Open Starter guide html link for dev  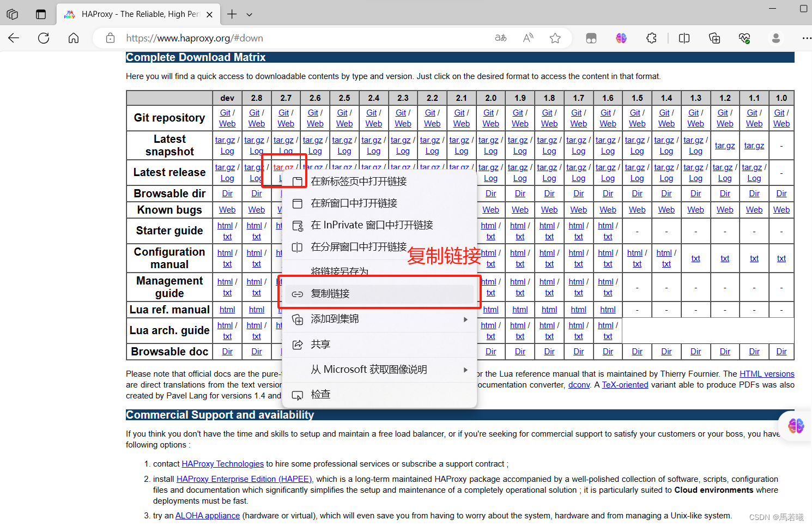pos(225,226)
